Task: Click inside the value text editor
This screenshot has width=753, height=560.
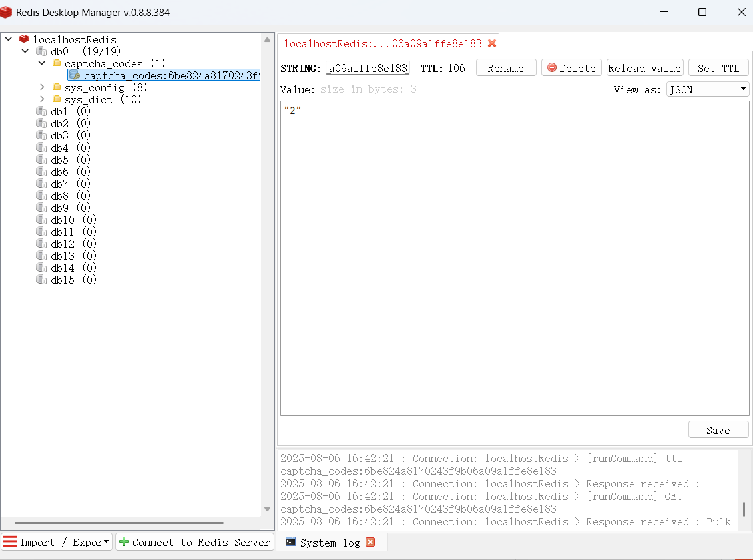Action: (x=515, y=258)
